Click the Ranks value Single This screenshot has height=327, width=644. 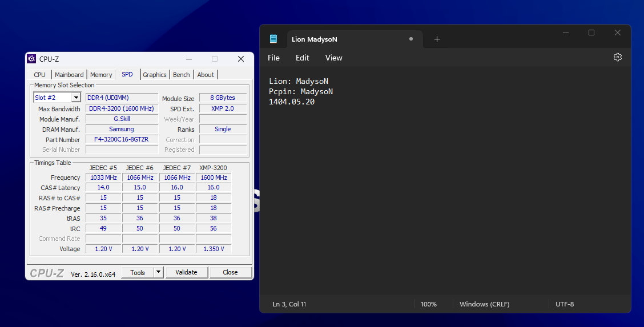tap(223, 129)
